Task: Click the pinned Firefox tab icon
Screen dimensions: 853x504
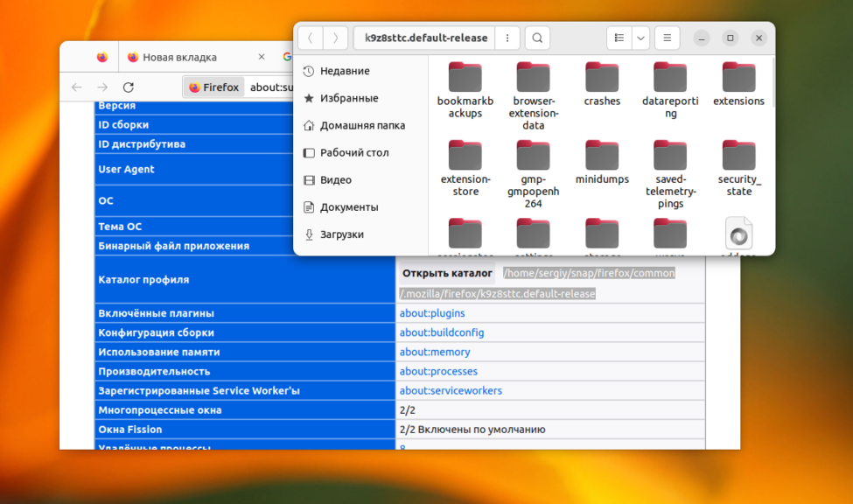Action: tap(102, 57)
